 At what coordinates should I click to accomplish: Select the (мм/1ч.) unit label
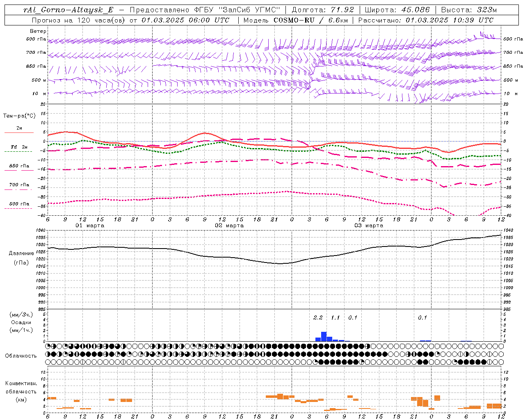[x=21, y=330]
